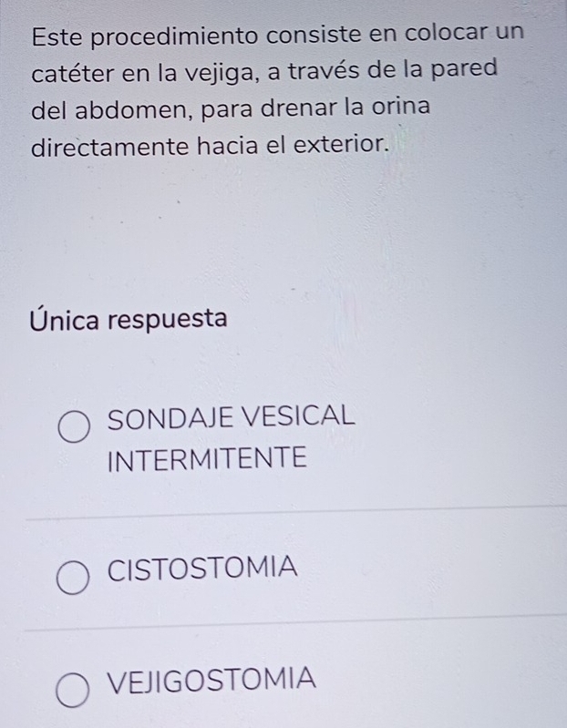Click the CISTOSTOMIA answer label
The height and width of the screenshot is (728, 567).
[x=202, y=568]
